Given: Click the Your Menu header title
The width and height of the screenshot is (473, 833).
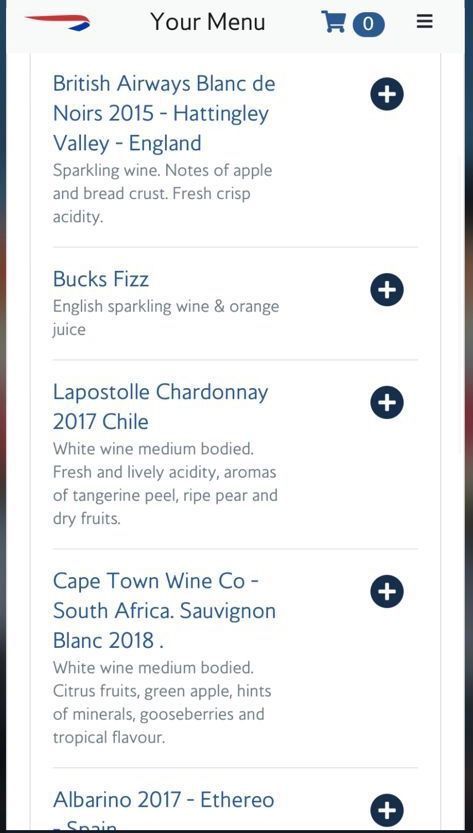Looking at the screenshot, I should [208, 22].
